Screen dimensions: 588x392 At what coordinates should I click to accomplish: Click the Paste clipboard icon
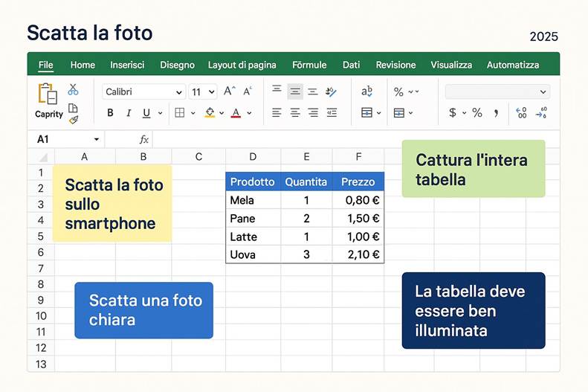pyautogui.click(x=48, y=93)
